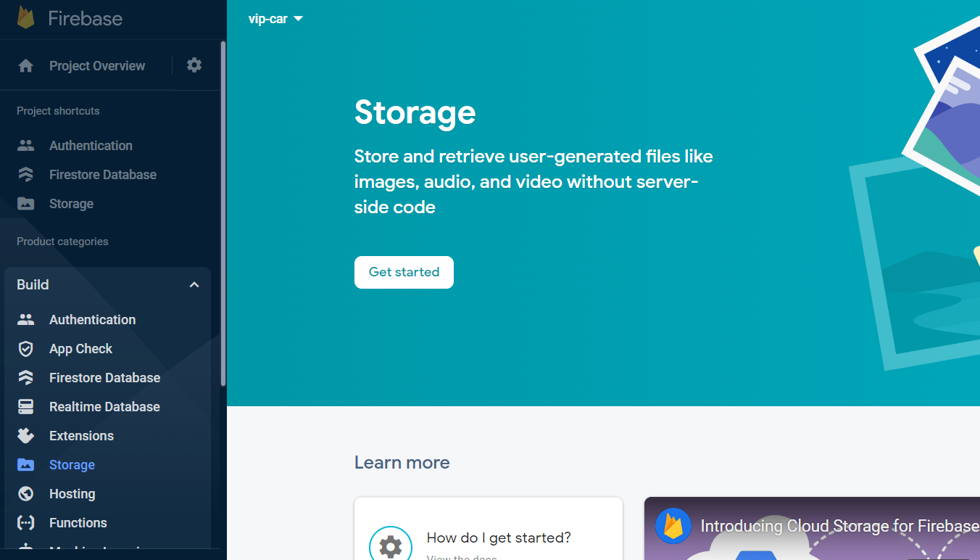Select the active Storage menu item
Viewport: 980px width, 560px height.
click(x=72, y=465)
